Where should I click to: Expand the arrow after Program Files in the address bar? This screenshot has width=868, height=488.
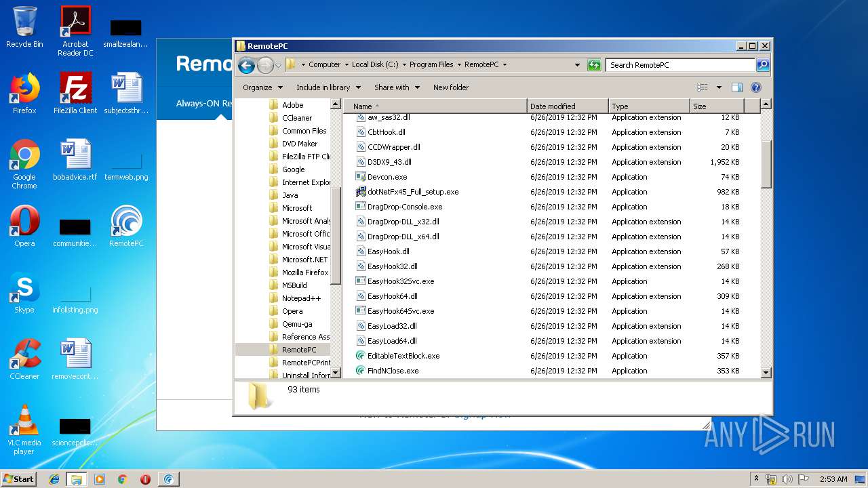pyautogui.click(x=459, y=65)
